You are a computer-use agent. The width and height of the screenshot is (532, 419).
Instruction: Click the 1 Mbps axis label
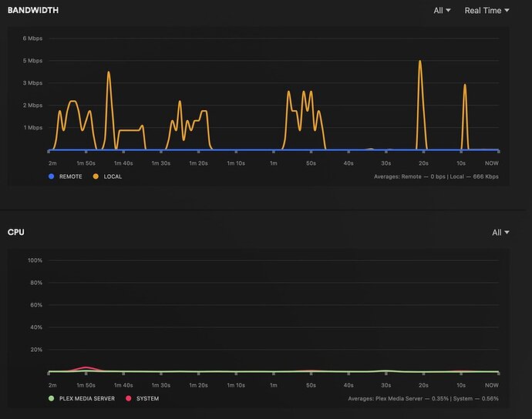click(x=33, y=128)
